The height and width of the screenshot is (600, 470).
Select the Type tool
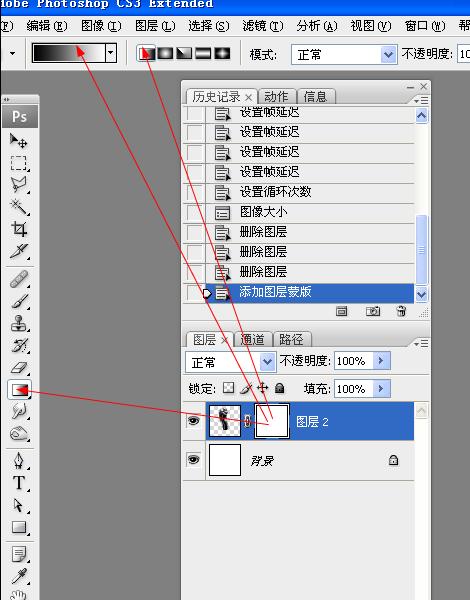[x=18, y=483]
